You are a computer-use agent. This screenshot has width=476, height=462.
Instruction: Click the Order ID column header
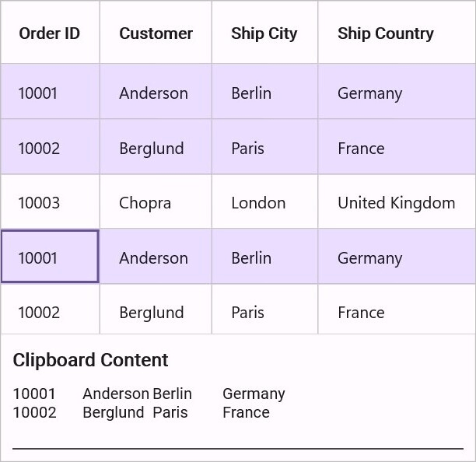pyautogui.click(x=50, y=33)
